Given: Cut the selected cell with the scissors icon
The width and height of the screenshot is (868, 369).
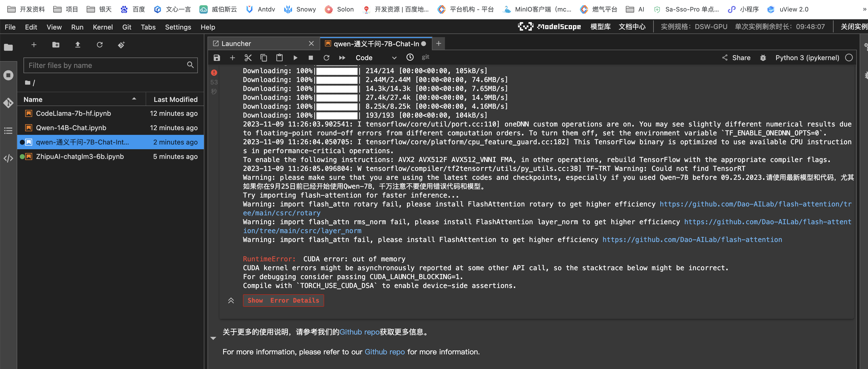Looking at the screenshot, I should coord(248,58).
